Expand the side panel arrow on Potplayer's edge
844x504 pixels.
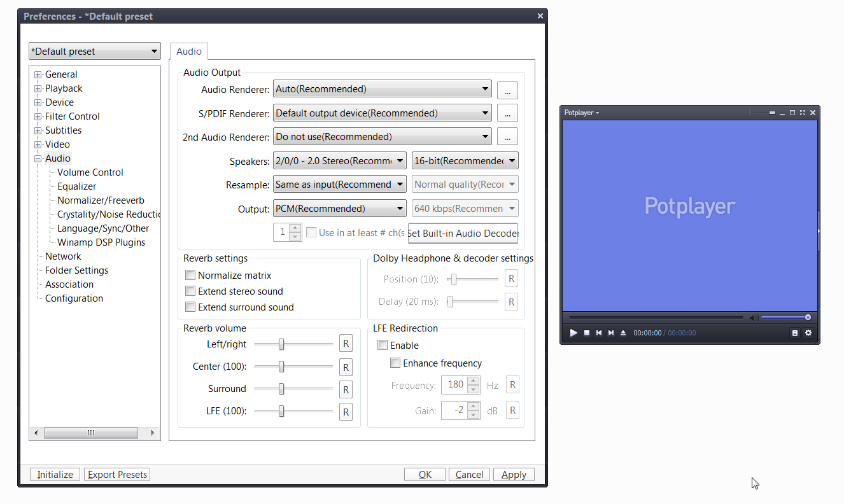click(819, 231)
